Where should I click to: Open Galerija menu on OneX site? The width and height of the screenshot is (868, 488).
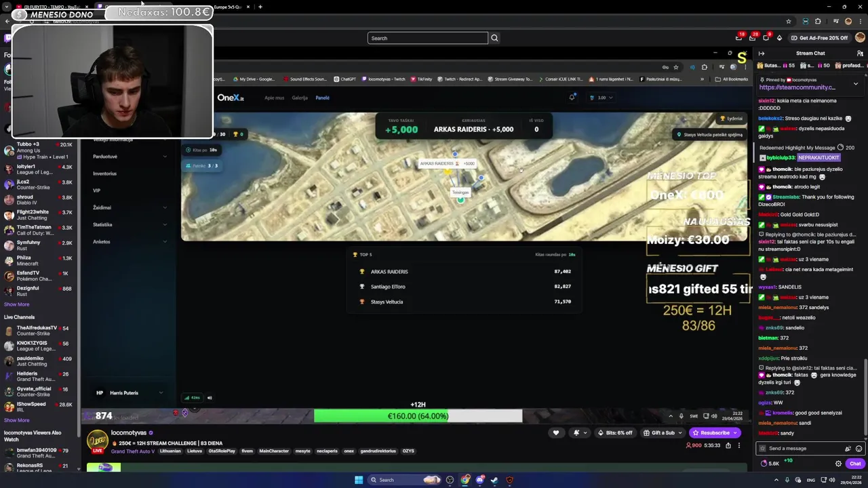click(x=300, y=98)
